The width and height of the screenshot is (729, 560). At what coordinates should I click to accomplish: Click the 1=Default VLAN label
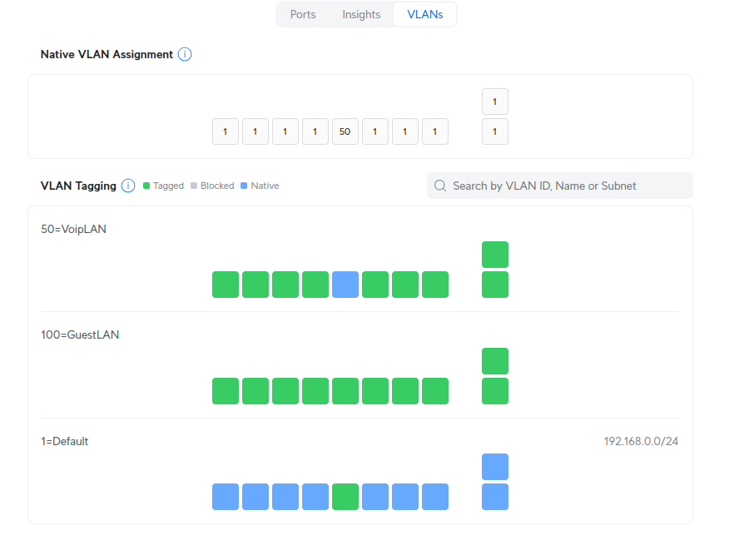[x=65, y=441]
